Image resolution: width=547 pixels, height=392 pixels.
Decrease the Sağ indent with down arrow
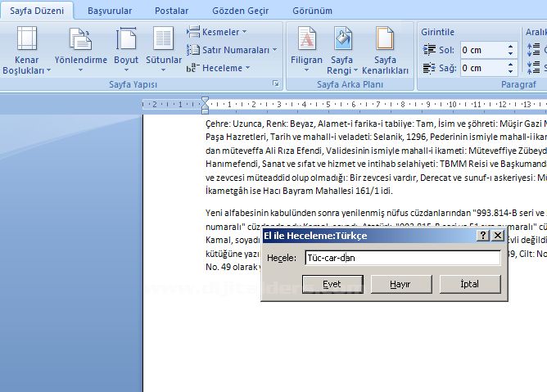coord(511,71)
